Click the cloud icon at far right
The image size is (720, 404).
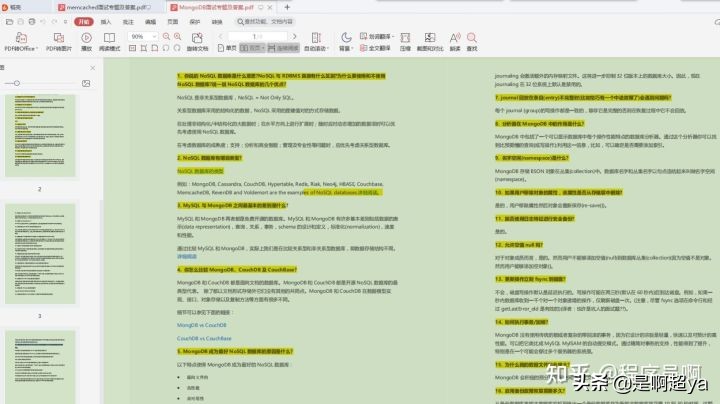[717, 22]
